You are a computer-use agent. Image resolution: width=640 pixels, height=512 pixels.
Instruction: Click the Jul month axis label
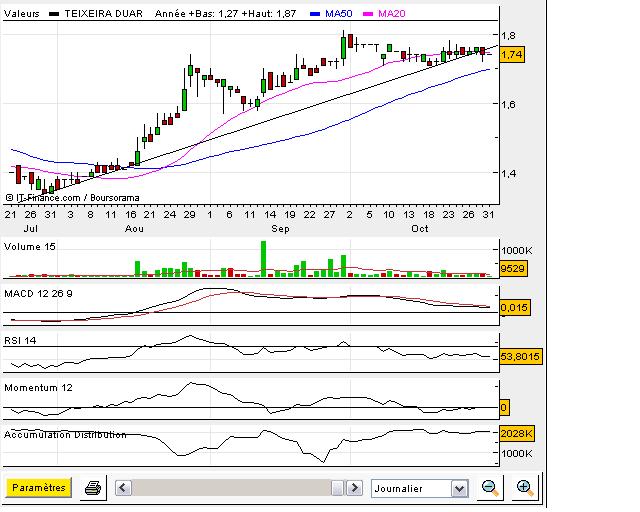pos(31,229)
